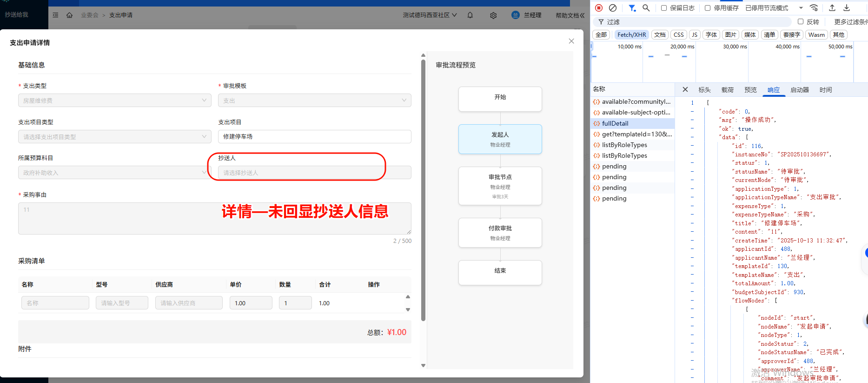Import HAR file with upload icon
Screen dimensions: 868x383
[832, 7]
